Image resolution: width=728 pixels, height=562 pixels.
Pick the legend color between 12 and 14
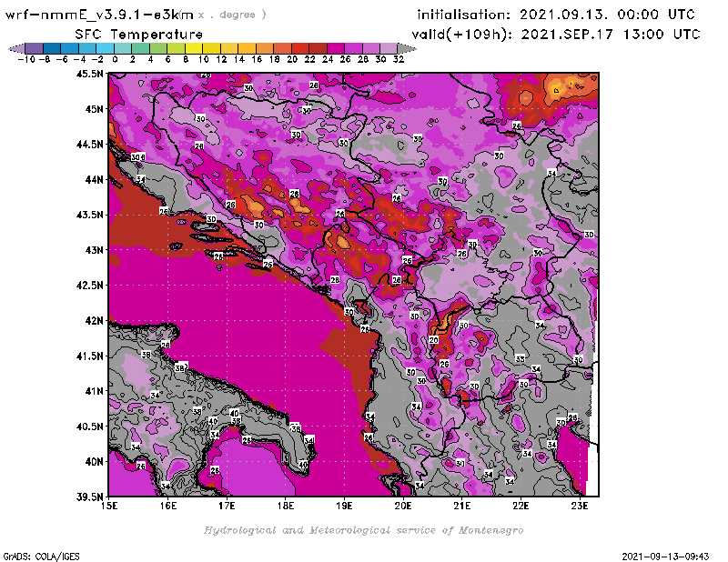click(229, 49)
